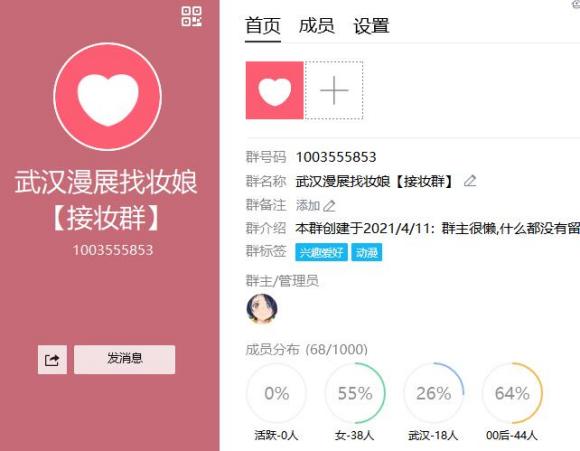Image resolution: width=580 pixels, height=451 pixels.
Task: Select the heart cover photo thumbnail
Action: (x=274, y=90)
